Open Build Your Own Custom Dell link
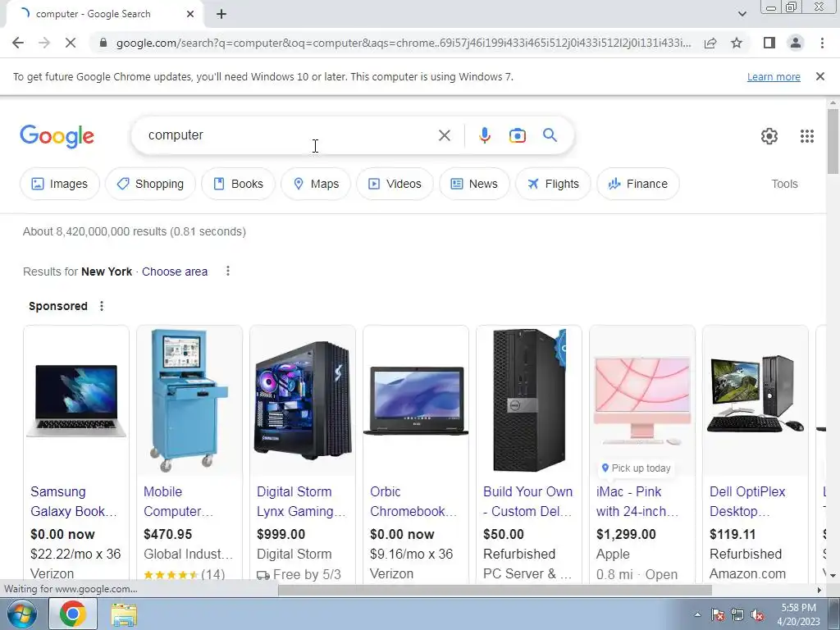 527,501
